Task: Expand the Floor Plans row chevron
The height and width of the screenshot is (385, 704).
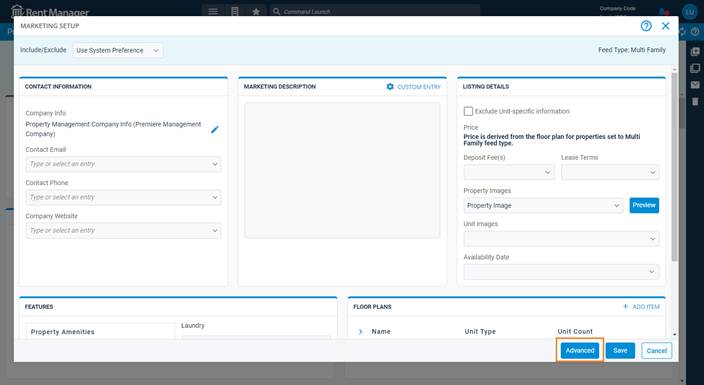Action: (x=361, y=332)
